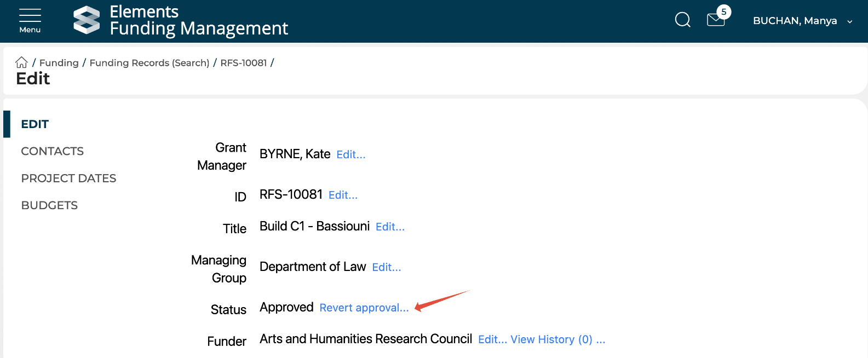Click the notification badge showing 5
Image resolution: width=868 pixels, height=358 pixels.
[723, 11]
